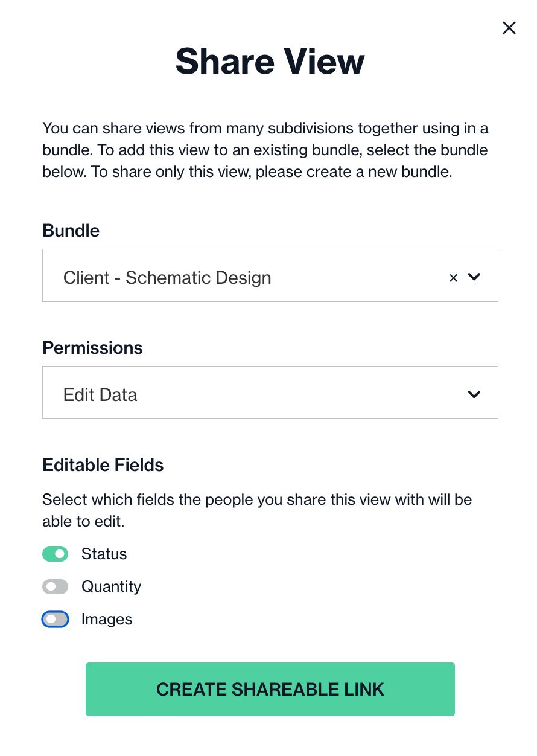Enable the Quantity editable field toggle
This screenshot has height=756, width=537.
coord(55,586)
